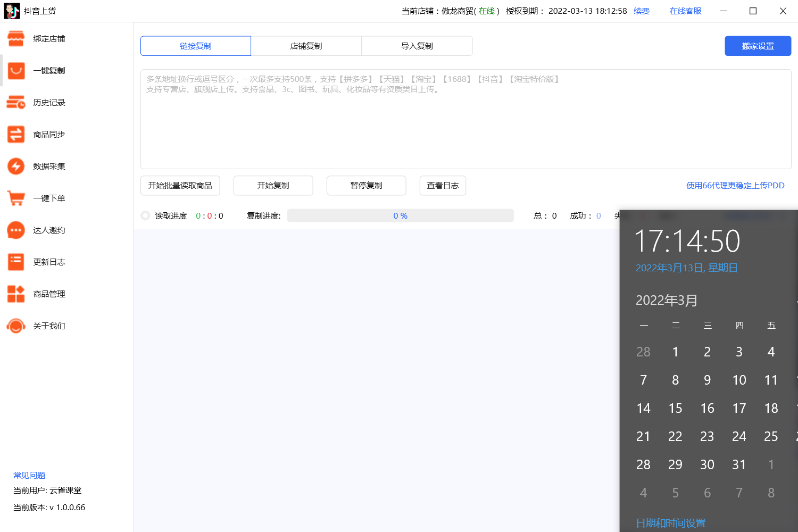Click the 搬家设置 button

click(758, 46)
